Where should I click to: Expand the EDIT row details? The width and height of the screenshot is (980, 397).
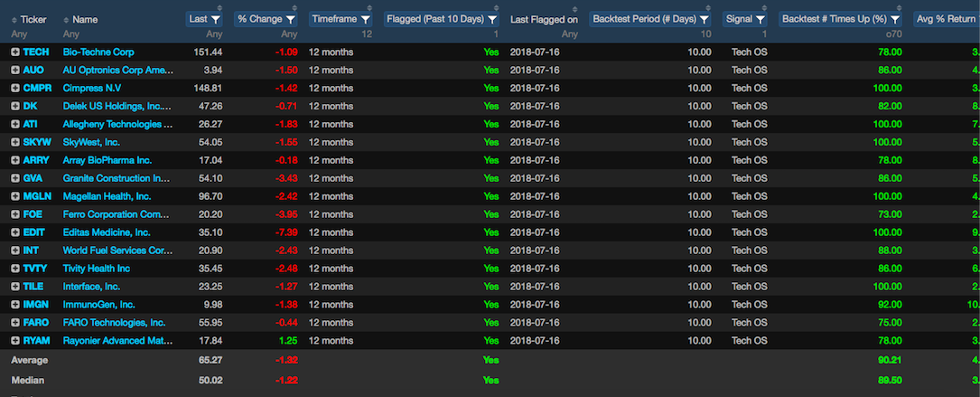(x=15, y=232)
